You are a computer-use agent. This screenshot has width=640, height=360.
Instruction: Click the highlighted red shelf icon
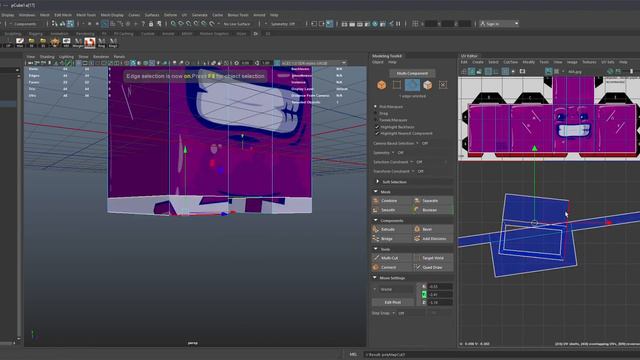pos(90,42)
